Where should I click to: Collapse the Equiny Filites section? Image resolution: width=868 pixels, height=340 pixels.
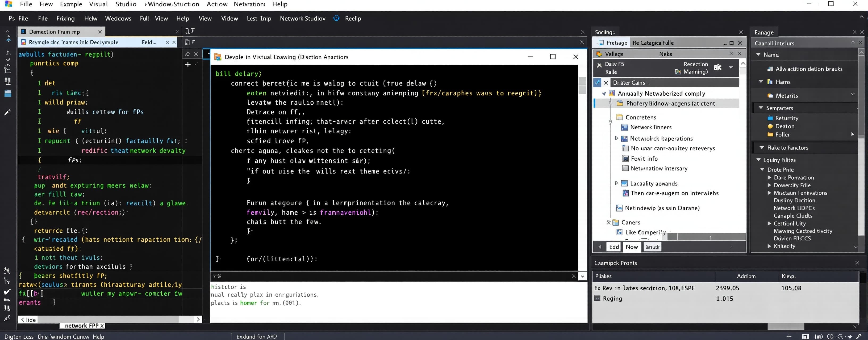click(x=758, y=160)
